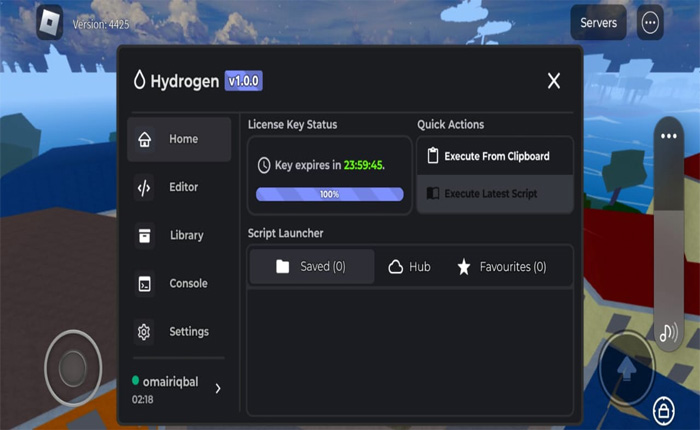700x430 pixels.
Task: Click the music note sound icon
Action: [668, 333]
